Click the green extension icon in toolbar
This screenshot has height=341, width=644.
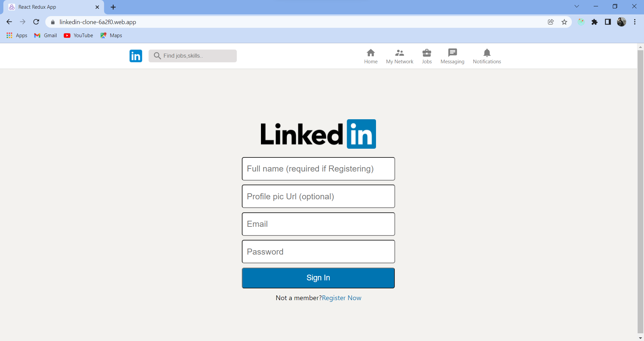pyautogui.click(x=581, y=22)
